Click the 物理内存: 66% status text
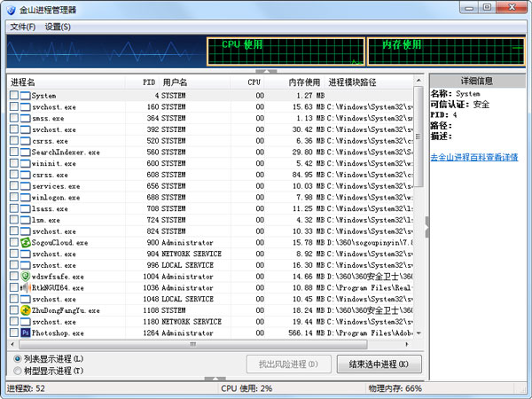This screenshot has height=399, width=532. point(395,388)
